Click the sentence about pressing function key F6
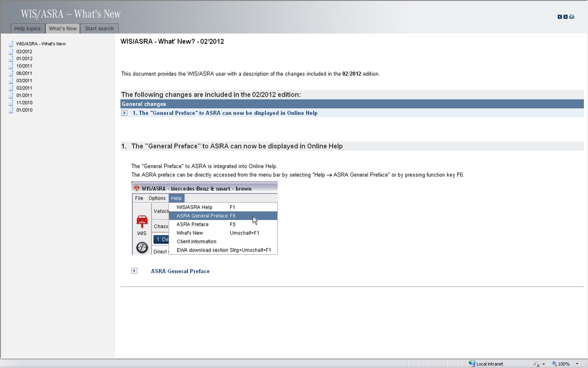Screen dimensions: 588x368 coord(298,175)
